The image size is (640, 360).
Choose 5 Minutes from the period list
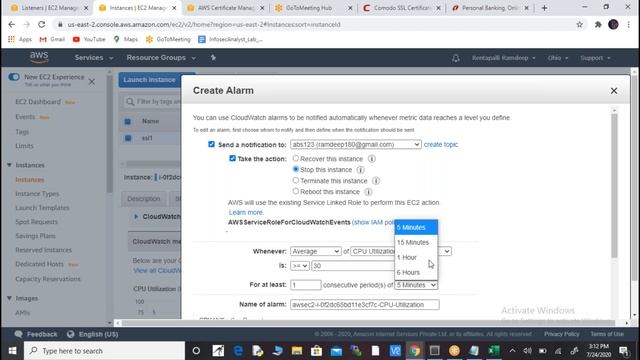(x=416, y=227)
